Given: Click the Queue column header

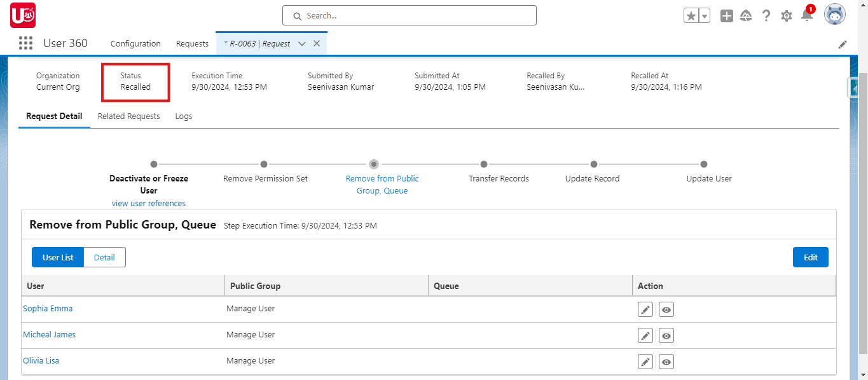Looking at the screenshot, I should click(530, 286).
